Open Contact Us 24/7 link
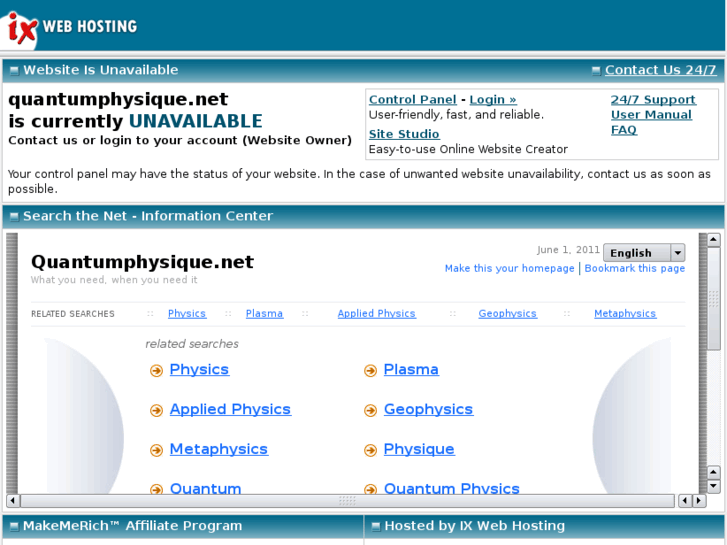This screenshot has width=727, height=545. (661, 70)
